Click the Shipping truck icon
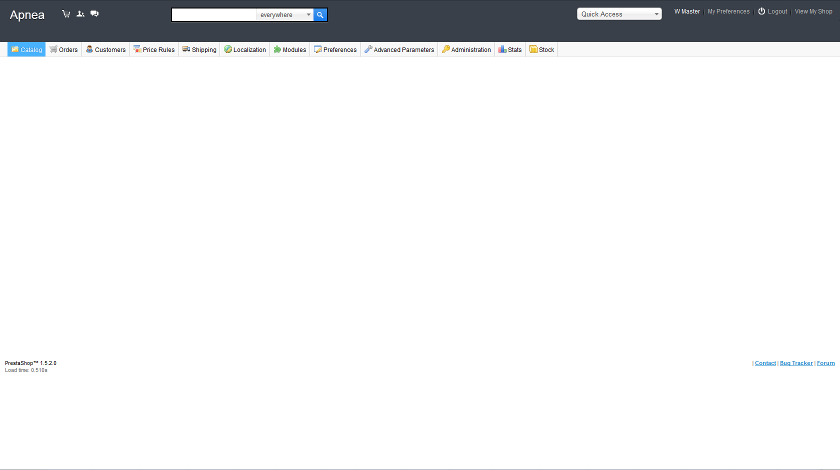Screen dimensions: 840x470 pos(186,49)
